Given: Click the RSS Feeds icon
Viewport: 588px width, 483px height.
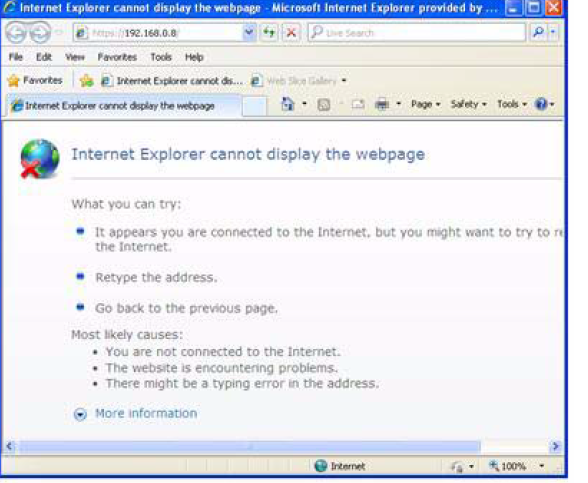Looking at the screenshot, I should pos(324,105).
